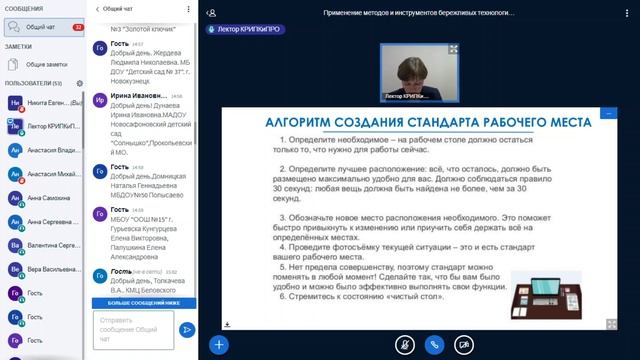Click the Лектор КРИПКиПРО talking indicator
The width and height of the screenshot is (640, 360).
click(x=245, y=29)
